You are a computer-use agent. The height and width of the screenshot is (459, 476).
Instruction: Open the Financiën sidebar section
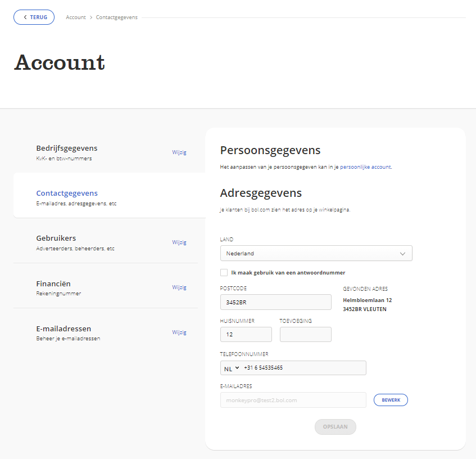coord(53,283)
